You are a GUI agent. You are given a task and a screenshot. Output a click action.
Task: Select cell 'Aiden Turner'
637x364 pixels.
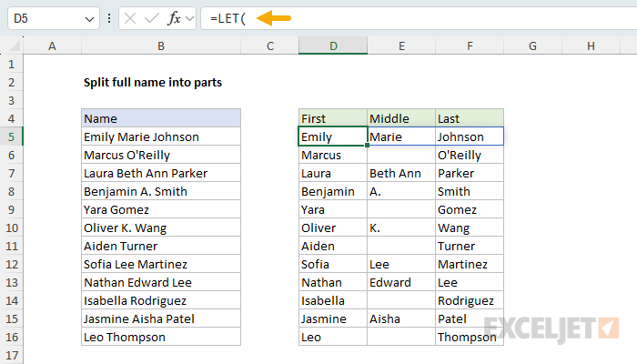[161, 246]
